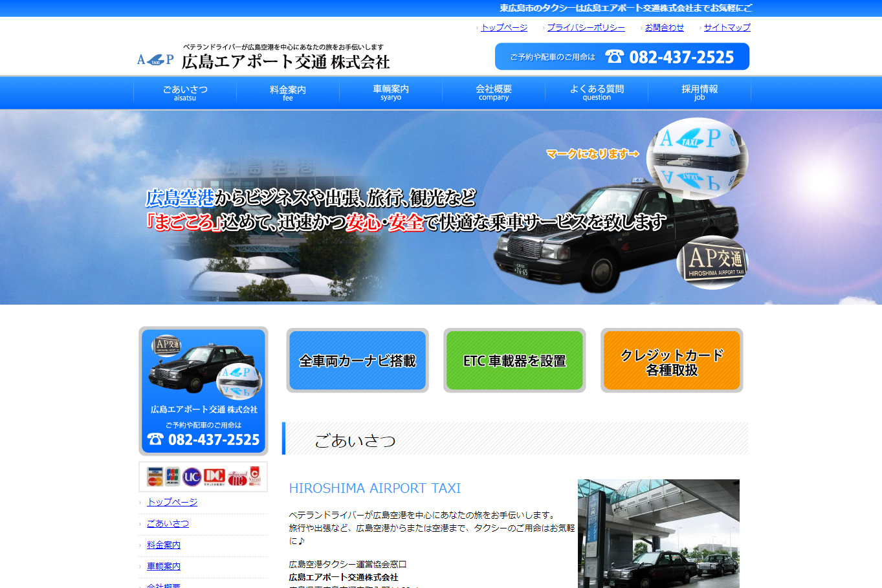Click the orange クレジットカード各種取扱 banner
Screen dimensions: 882x588
672,360
